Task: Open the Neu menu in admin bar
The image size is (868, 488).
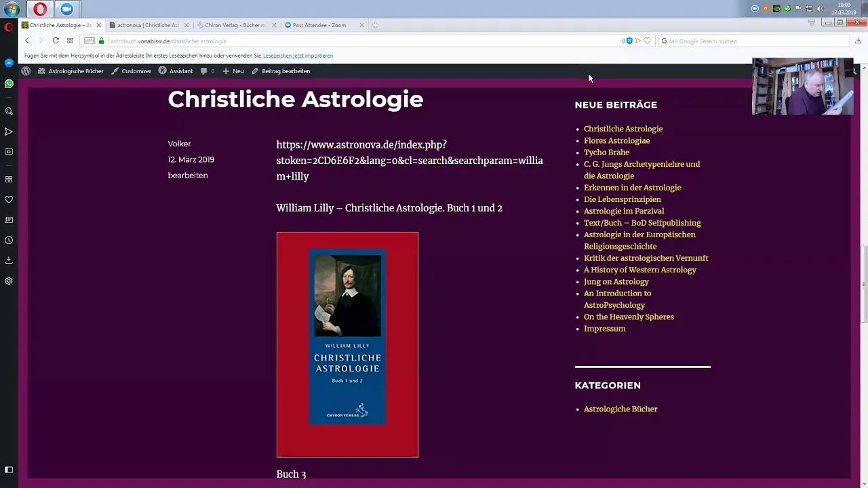Action: click(233, 70)
